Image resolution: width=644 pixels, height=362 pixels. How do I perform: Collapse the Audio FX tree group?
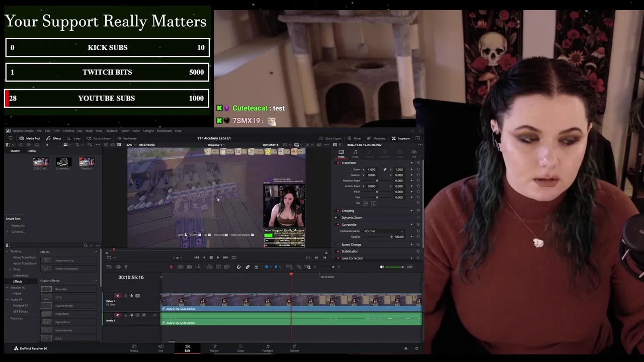click(8, 299)
